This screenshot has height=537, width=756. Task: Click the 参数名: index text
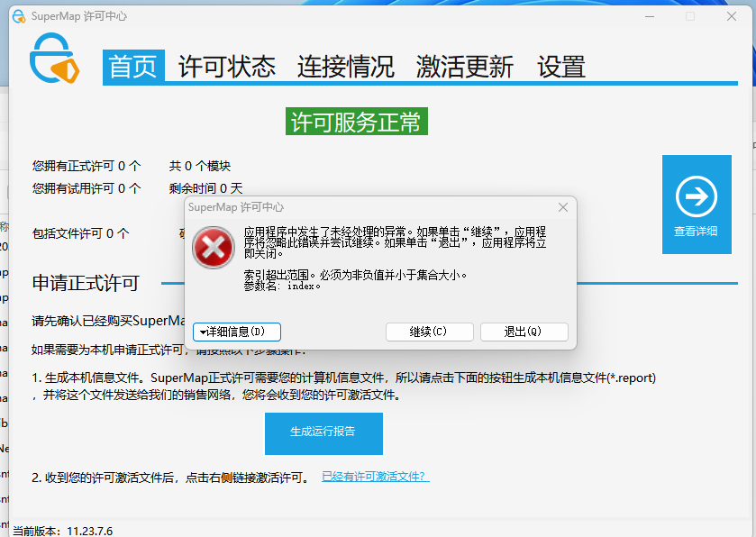tap(282, 286)
